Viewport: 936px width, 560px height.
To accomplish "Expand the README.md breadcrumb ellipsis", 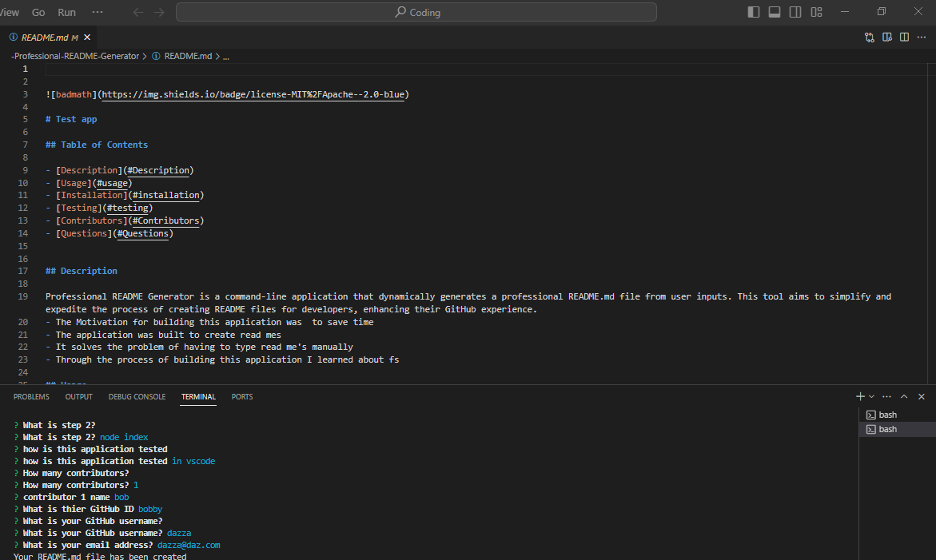I will tap(225, 56).
